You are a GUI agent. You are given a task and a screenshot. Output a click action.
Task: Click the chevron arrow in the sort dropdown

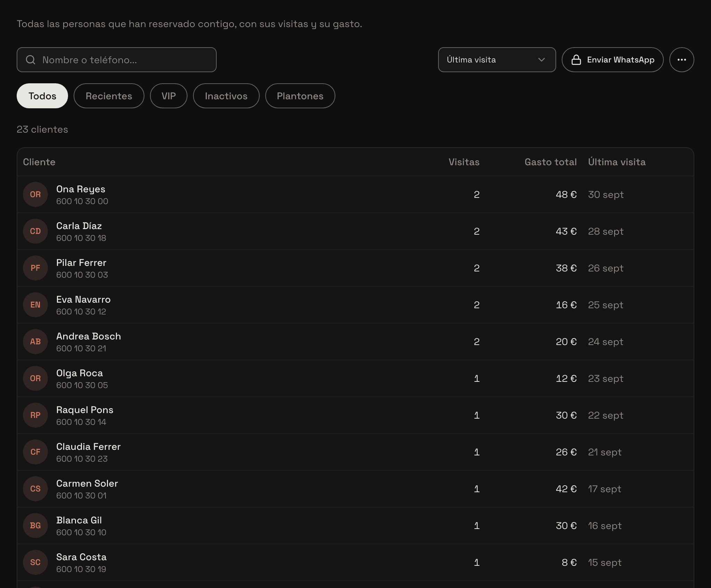point(541,60)
